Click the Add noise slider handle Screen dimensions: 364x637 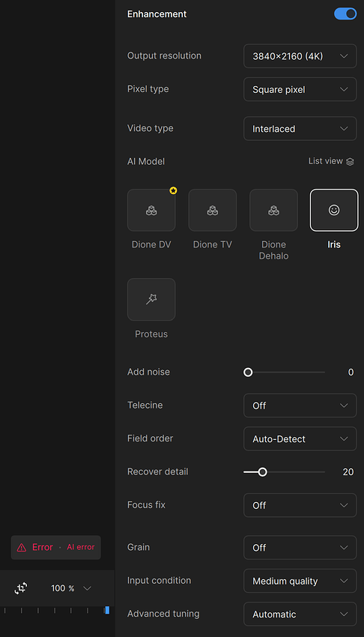click(x=248, y=372)
